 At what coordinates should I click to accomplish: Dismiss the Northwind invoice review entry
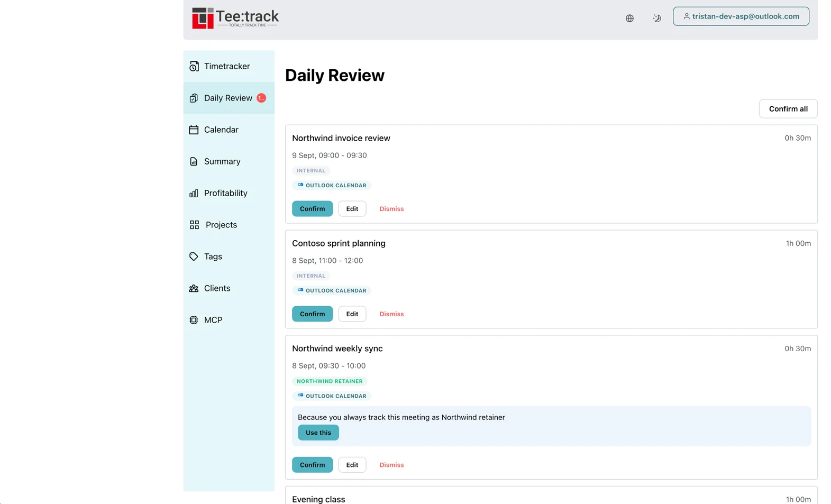[x=391, y=209]
